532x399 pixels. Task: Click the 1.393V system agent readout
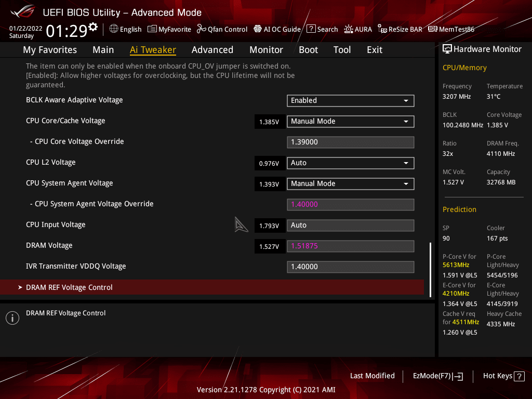(270, 184)
